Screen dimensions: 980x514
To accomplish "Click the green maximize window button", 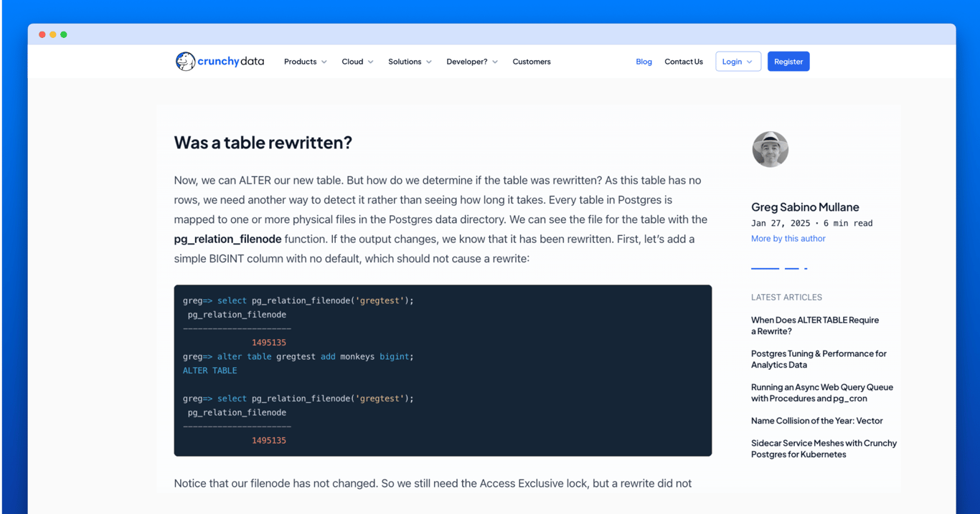I will 64,34.
